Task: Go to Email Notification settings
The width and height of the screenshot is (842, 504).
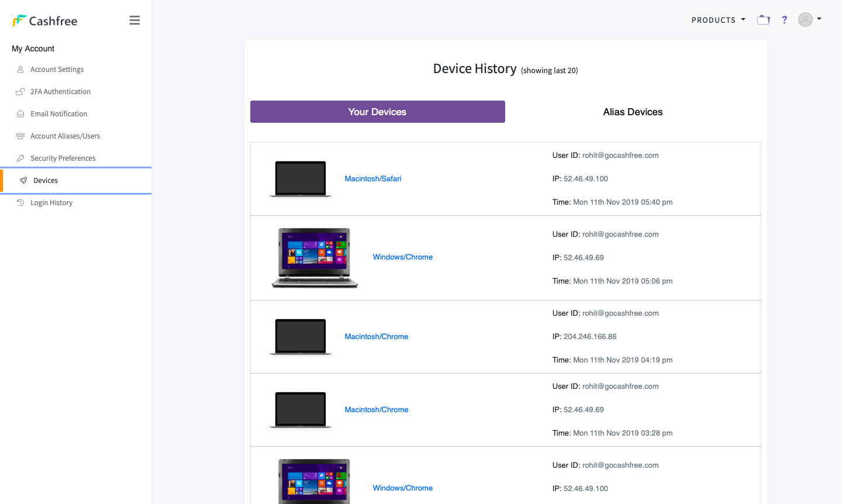Action: tap(59, 114)
